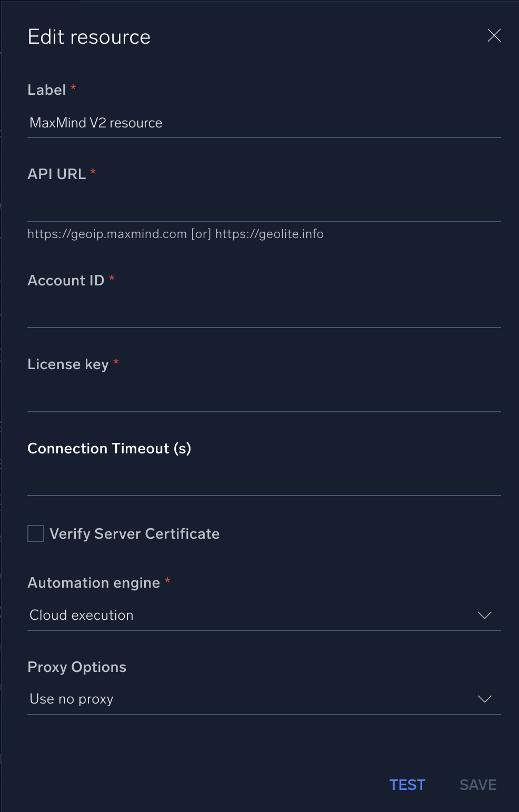The width and height of the screenshot is (519, 812).
Task: Click the Proxy Options chevron icon
Action: point(484,699)
